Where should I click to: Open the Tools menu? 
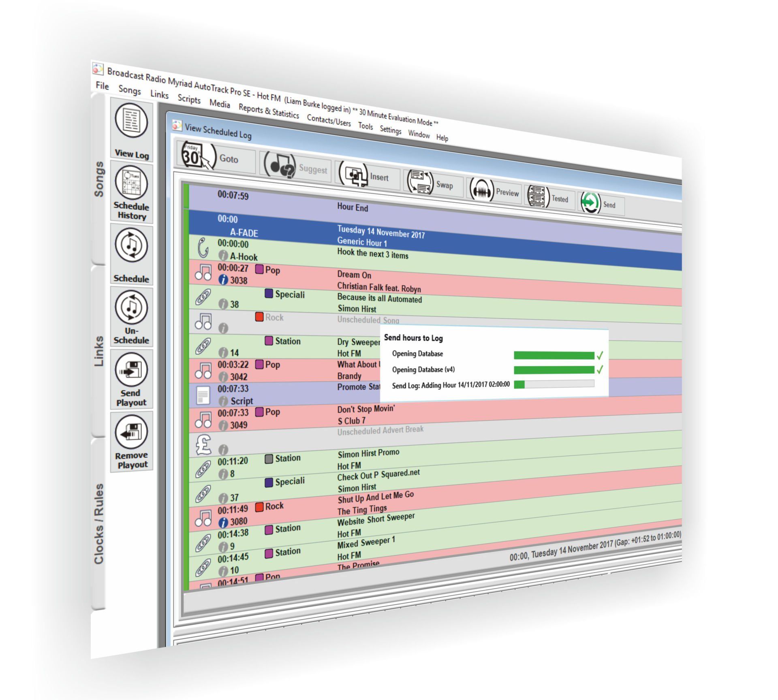(x=365, y=126)
